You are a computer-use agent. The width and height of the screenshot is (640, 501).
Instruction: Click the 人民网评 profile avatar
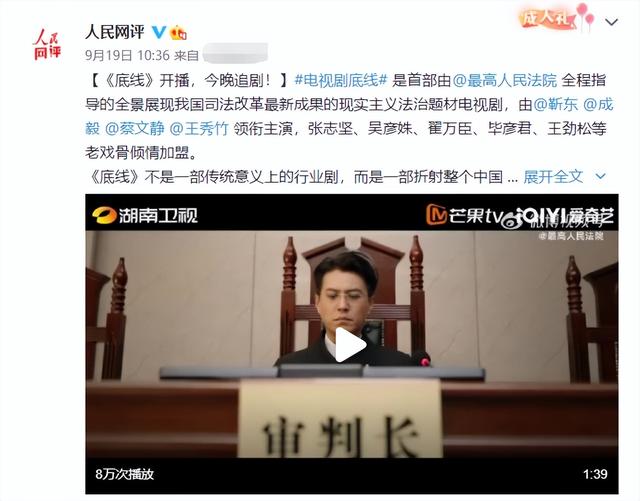point(46,45)
